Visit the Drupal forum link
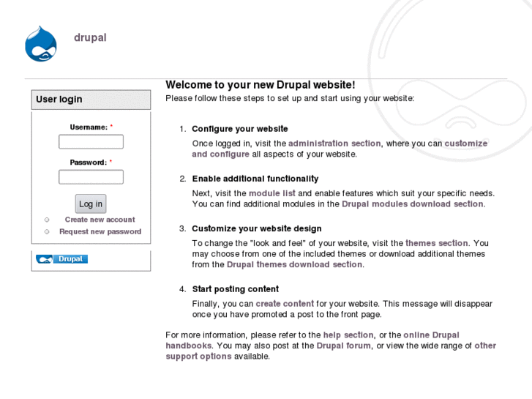The width and height of the screenshot is (532, 399). pos(343,346)
